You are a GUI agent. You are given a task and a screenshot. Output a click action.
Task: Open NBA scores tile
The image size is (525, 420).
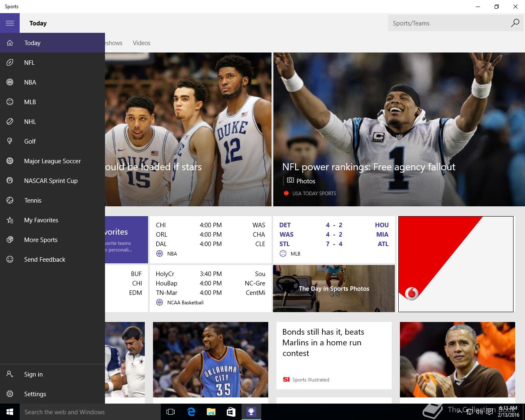(x=210, y=240)
